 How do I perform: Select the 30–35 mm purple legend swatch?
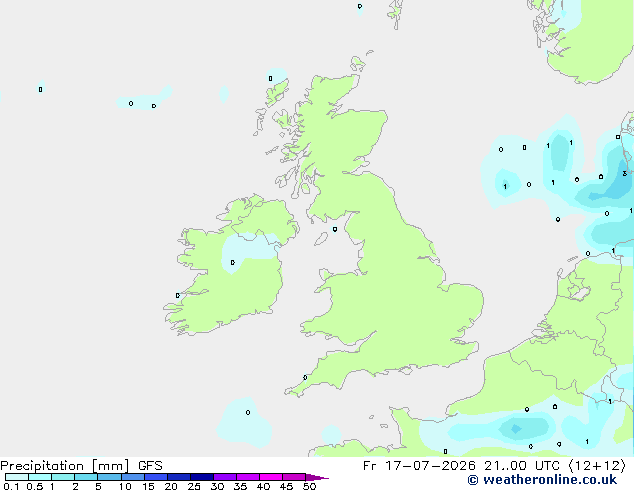point(225,477)
